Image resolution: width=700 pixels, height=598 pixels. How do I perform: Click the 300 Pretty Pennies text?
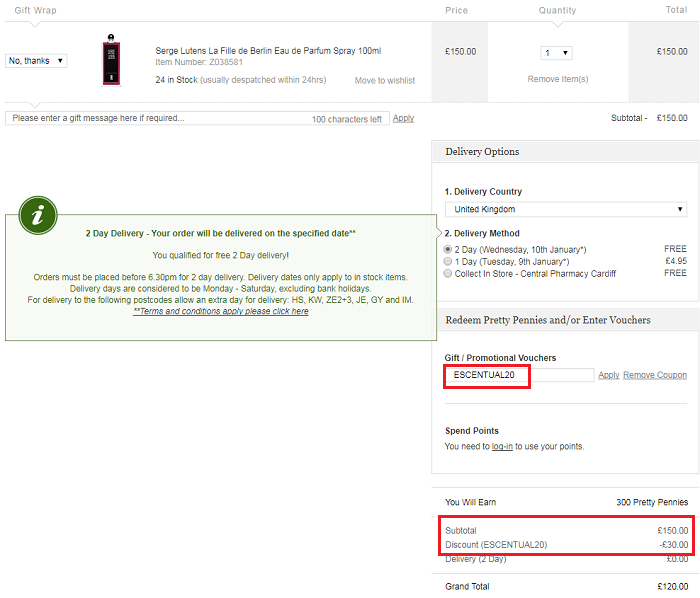click(x=652, y=502)
